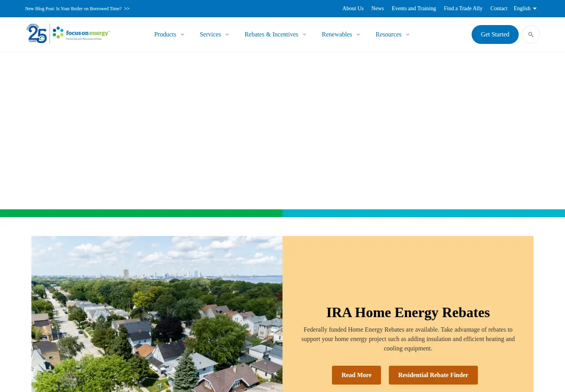
Task: Expand the Products menu chevron
Action: click(x=182, y=34)
